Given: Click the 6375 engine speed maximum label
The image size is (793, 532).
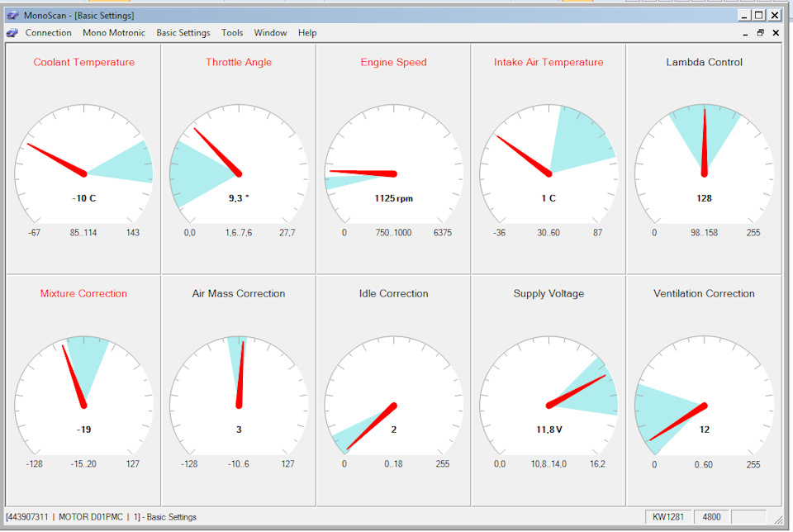Looking at the screenshot, I should [x=443, y=233].
